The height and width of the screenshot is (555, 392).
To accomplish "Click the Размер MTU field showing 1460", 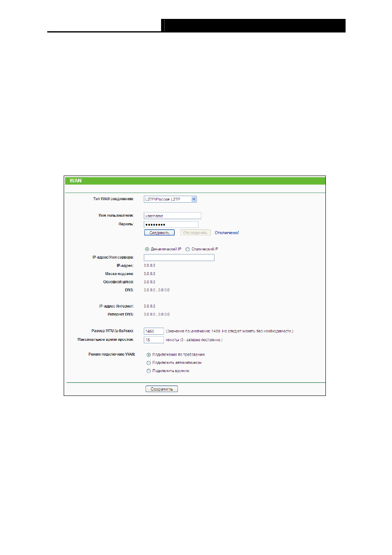I will point(154,331).
